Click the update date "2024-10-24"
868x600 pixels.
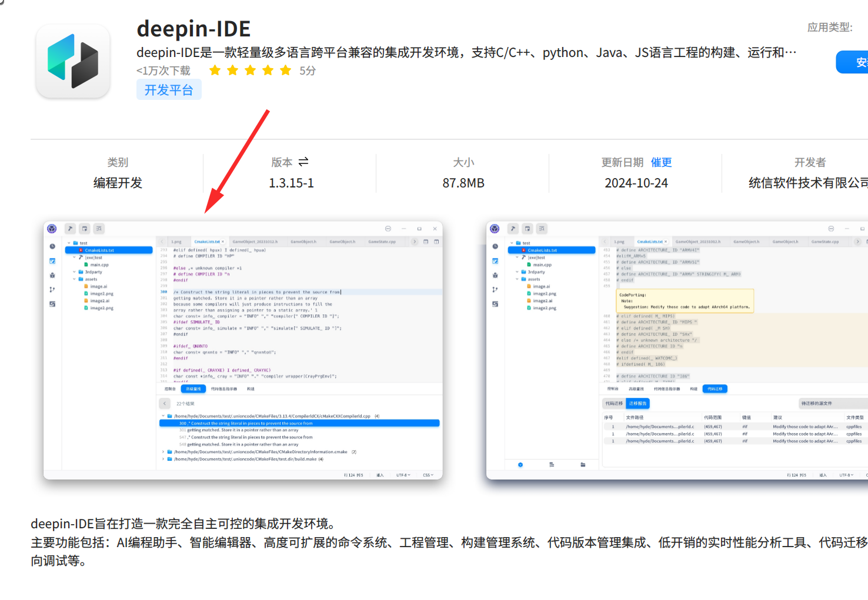(636, 183)
